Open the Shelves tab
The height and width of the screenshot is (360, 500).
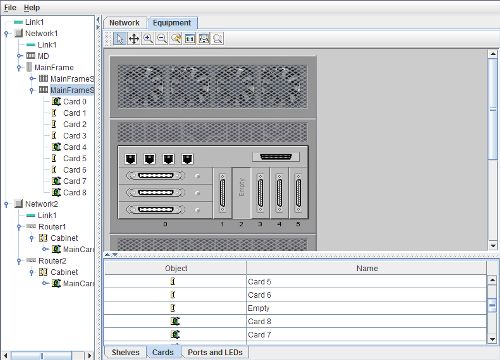(125, 352)
